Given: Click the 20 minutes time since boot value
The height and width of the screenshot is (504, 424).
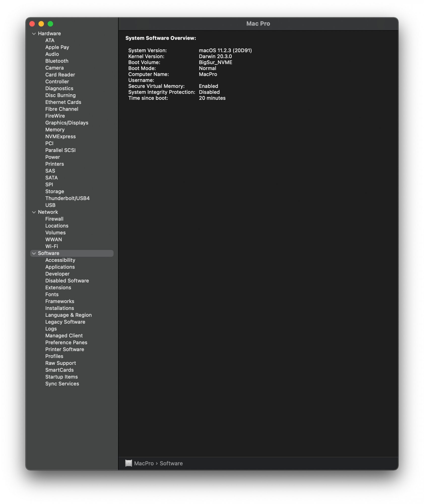Looking at the screenshot, I should click(x=212, y=98).
